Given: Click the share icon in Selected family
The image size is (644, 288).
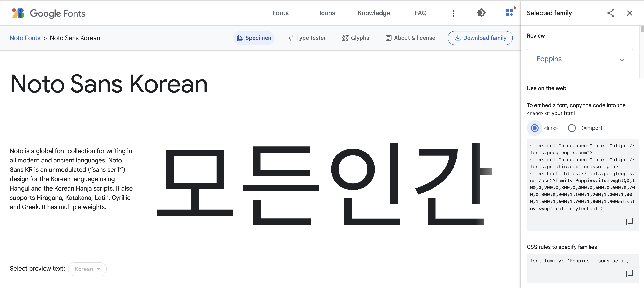Looking at the screenshot, I should tap(611, 13).
